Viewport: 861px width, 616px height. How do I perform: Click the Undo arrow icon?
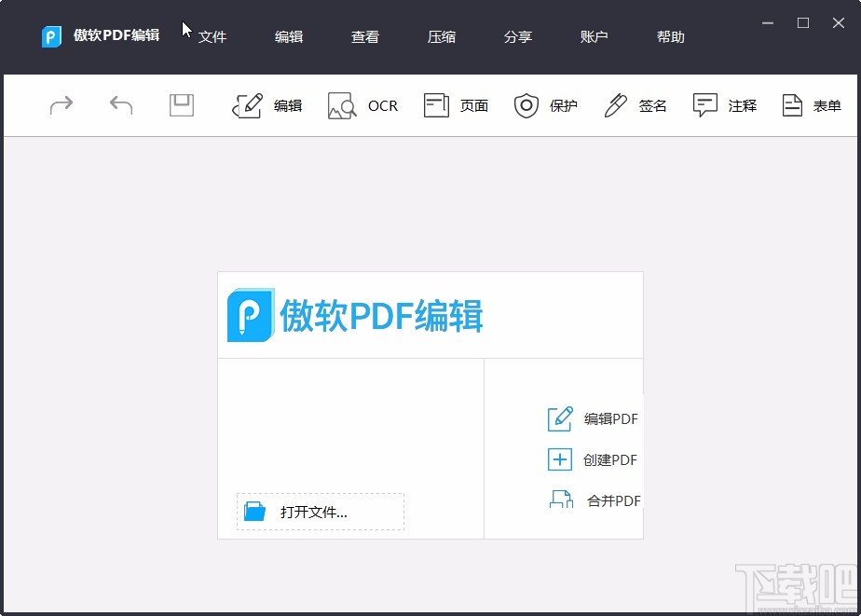(x=120, y=105)
